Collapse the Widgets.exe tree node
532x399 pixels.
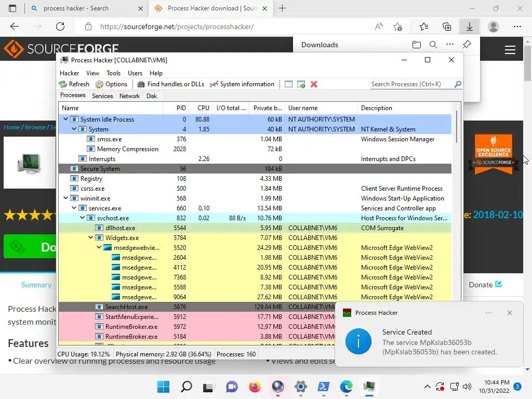pos(90,237)
